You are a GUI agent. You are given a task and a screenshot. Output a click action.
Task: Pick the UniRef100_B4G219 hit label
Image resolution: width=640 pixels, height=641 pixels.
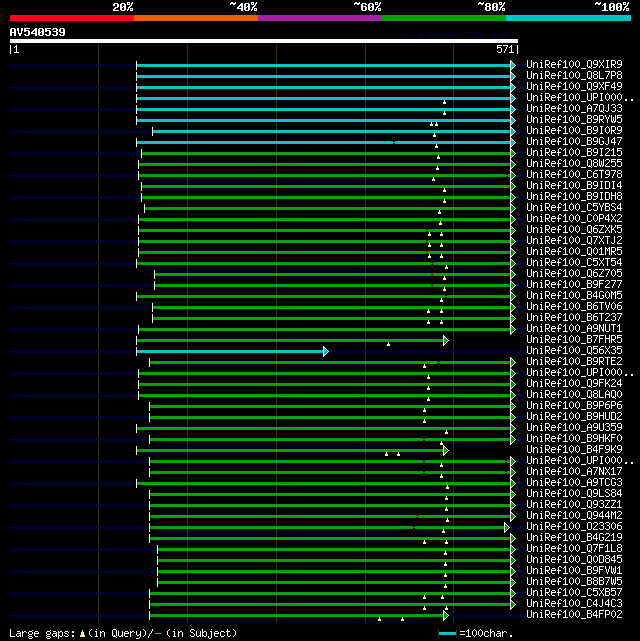(x=574, y=538)
